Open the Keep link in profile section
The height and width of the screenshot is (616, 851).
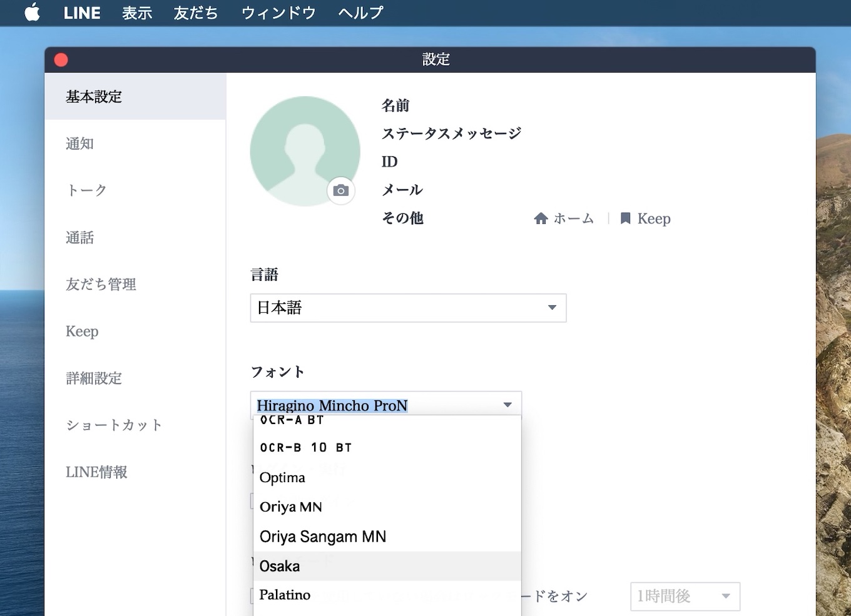654,218
